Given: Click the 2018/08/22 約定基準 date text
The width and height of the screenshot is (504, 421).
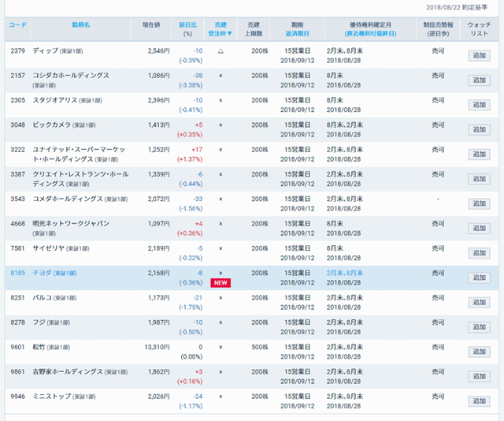Looking at the screenshot, I should [x=457, y=7].
